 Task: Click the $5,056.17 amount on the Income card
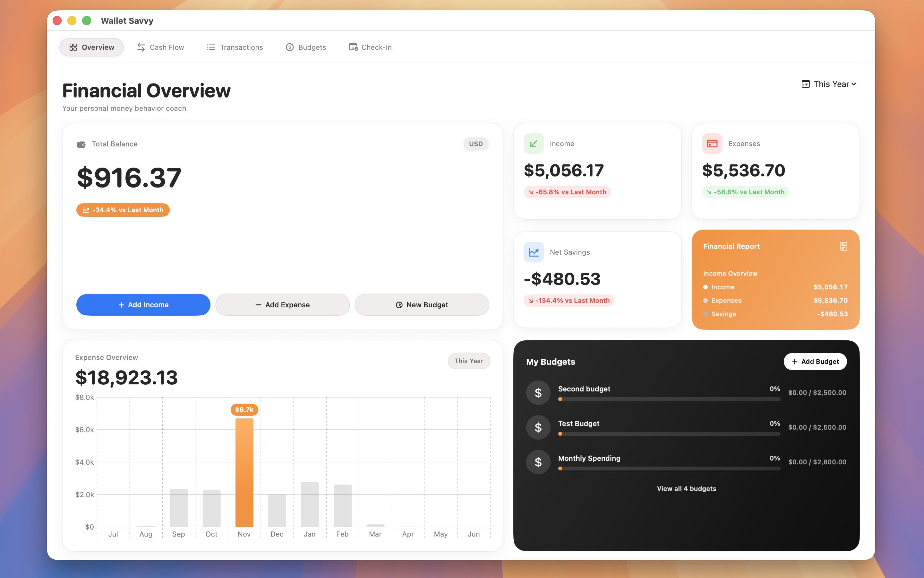(564, 171)
